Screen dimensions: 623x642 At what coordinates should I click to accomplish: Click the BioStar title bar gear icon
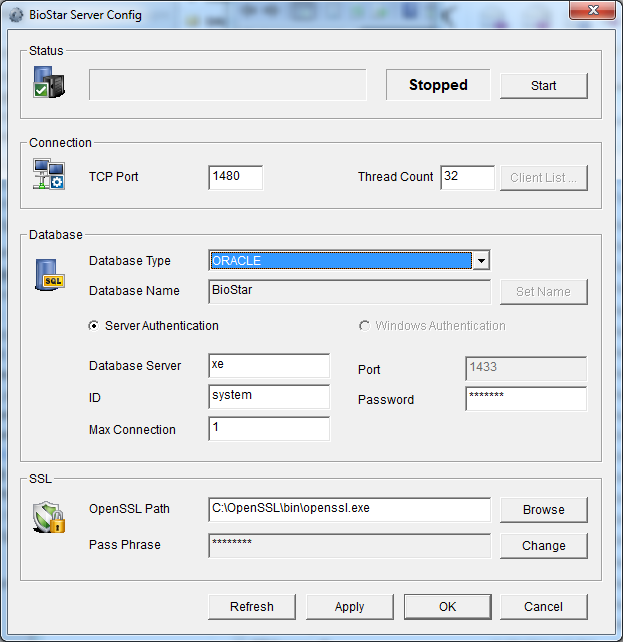pos(16,15)
